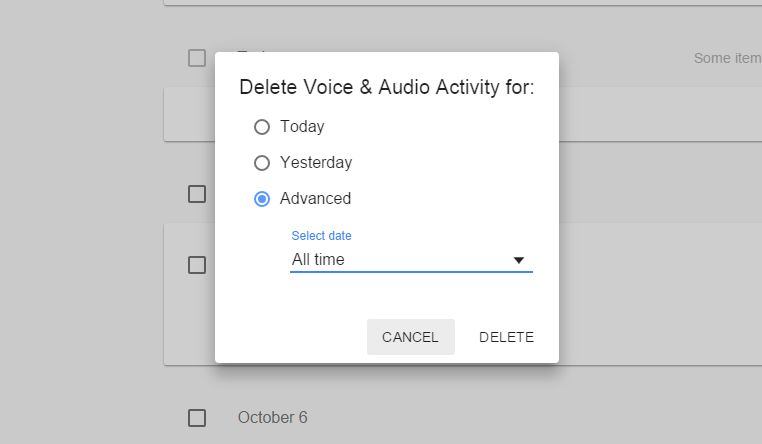The height and width of the screenshot is (444, 762).
Task: Click the 'Some item' text at right
Action: [x=727, y=58]
